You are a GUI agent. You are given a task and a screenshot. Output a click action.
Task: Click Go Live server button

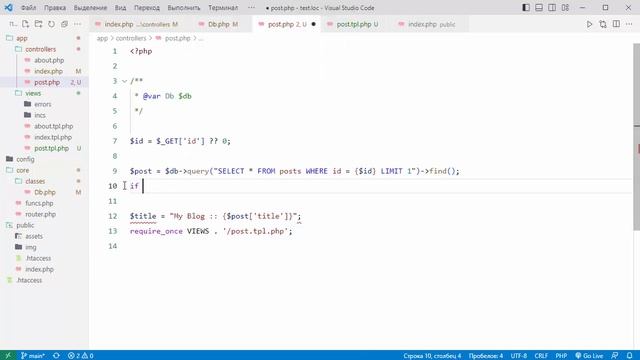click(x=589, y=356)
